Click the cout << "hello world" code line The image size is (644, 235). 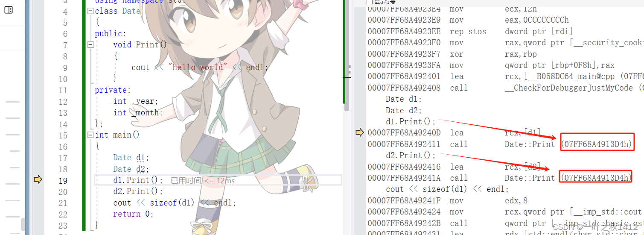click(200, 68)
